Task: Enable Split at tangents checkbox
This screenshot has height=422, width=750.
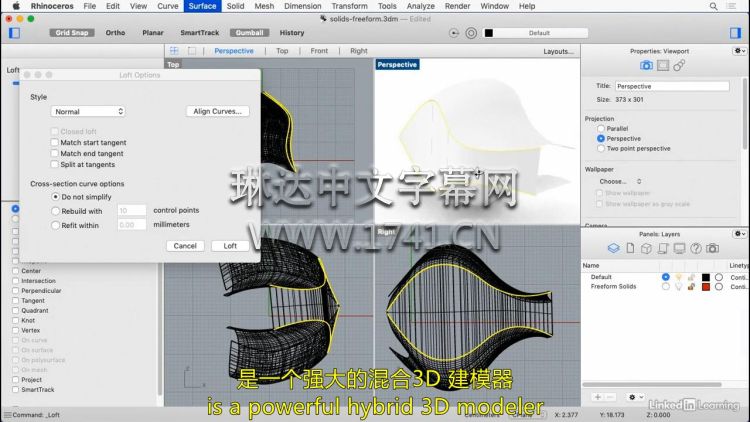Action: click(x=55, y=165)
